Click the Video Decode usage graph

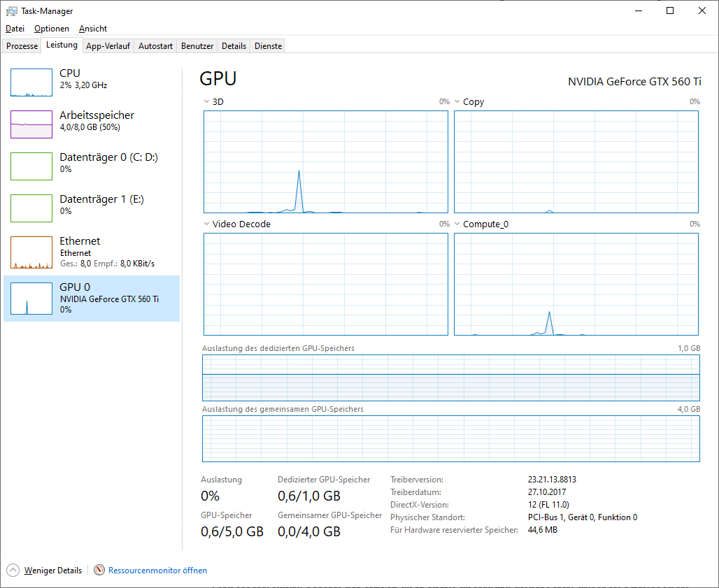click(x=325, y=284)
